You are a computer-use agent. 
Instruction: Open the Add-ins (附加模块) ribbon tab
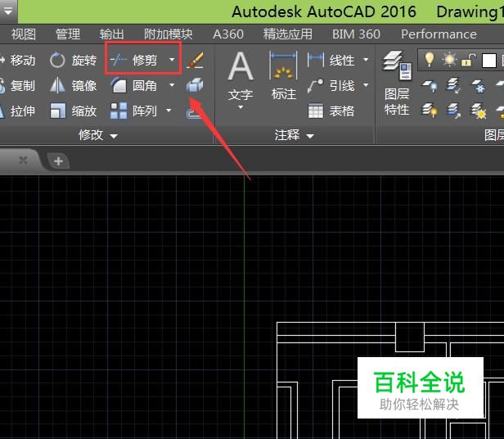168,34
